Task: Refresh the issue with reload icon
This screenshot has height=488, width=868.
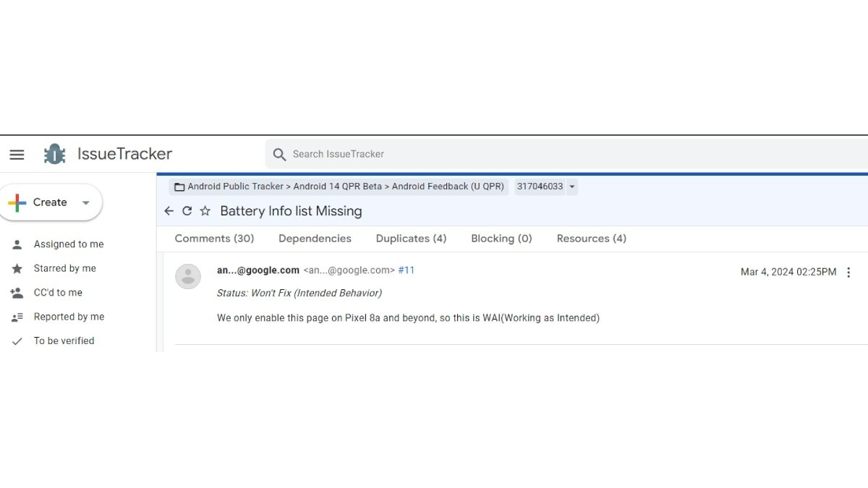Action: coord(187,211)
